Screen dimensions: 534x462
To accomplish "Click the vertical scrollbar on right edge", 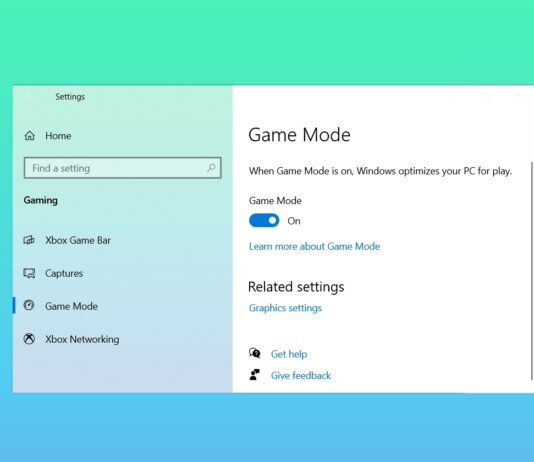I will (532, 271).
